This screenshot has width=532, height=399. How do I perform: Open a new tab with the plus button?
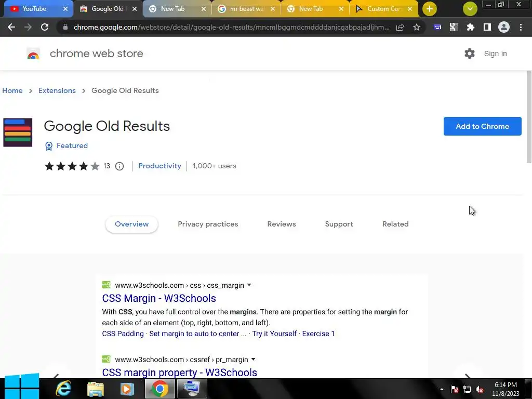click(x=430, y=9)
